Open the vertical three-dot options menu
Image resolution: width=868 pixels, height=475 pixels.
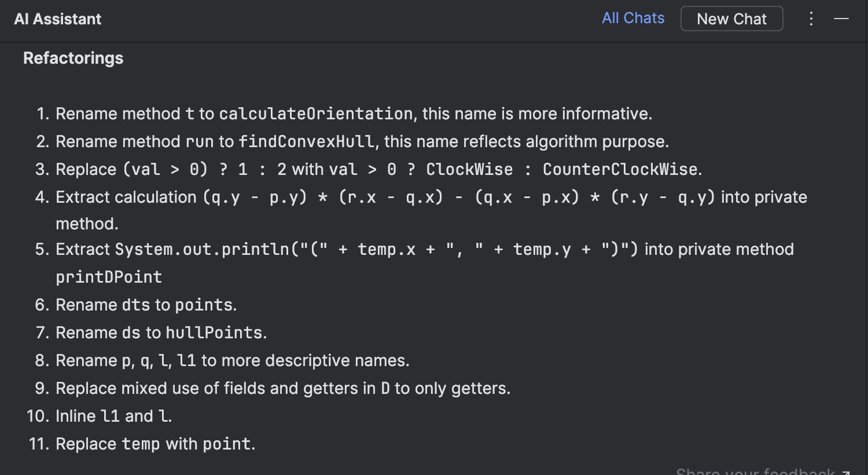tap(811, 19)
